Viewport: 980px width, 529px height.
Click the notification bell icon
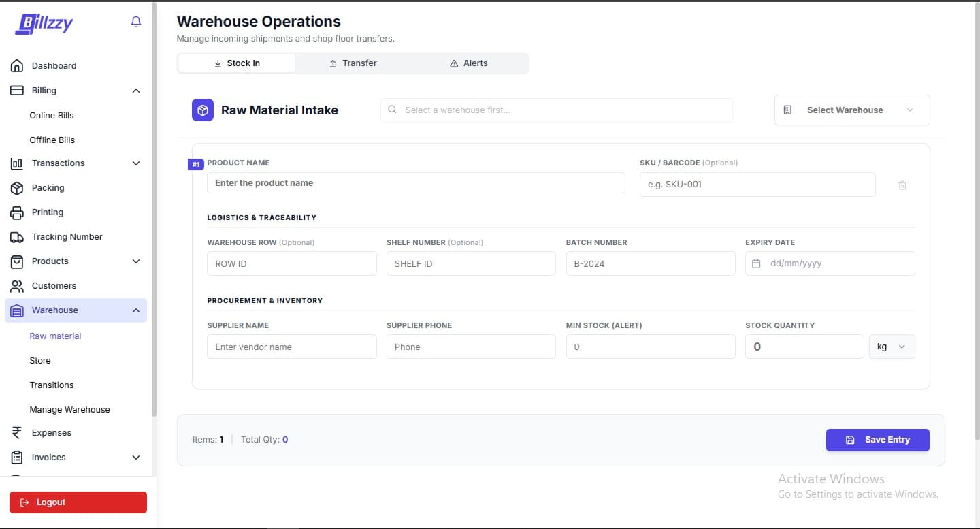(x=136, y=22)
